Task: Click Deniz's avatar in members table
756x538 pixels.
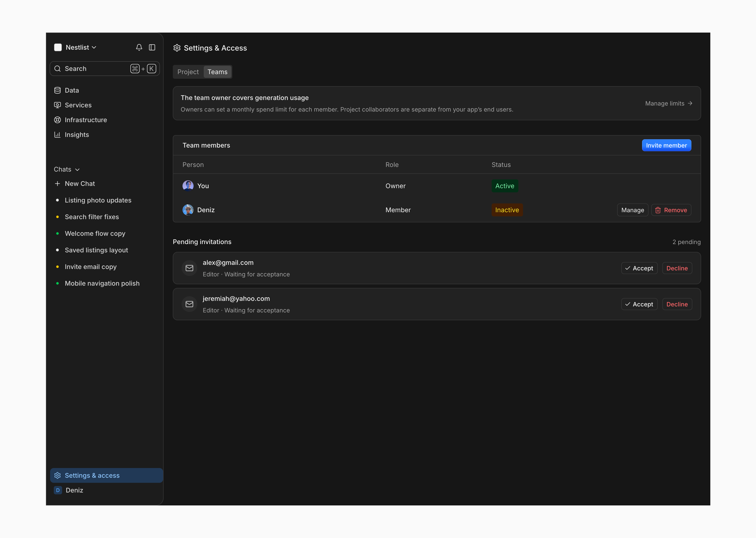Action: coord(188,210)
